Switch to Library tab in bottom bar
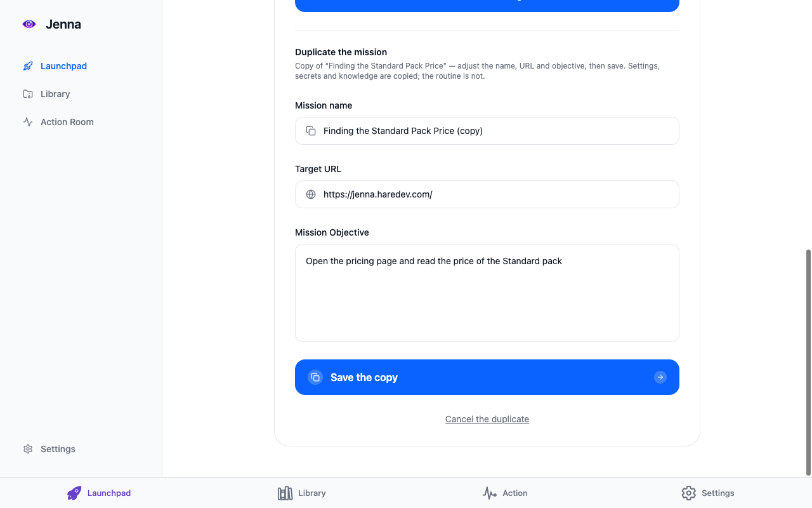The image size is (812, 508). [x=302, y=493]
